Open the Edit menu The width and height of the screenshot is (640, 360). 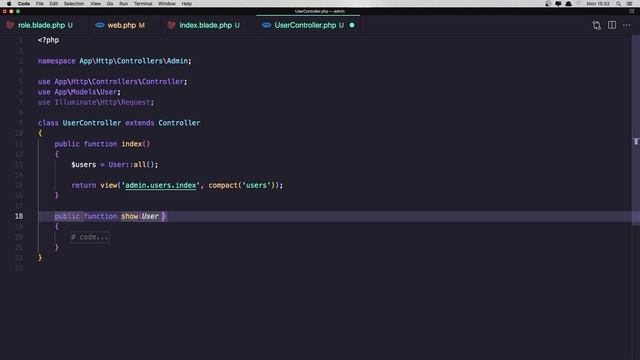pyautogui.click(x=53, y=4)
